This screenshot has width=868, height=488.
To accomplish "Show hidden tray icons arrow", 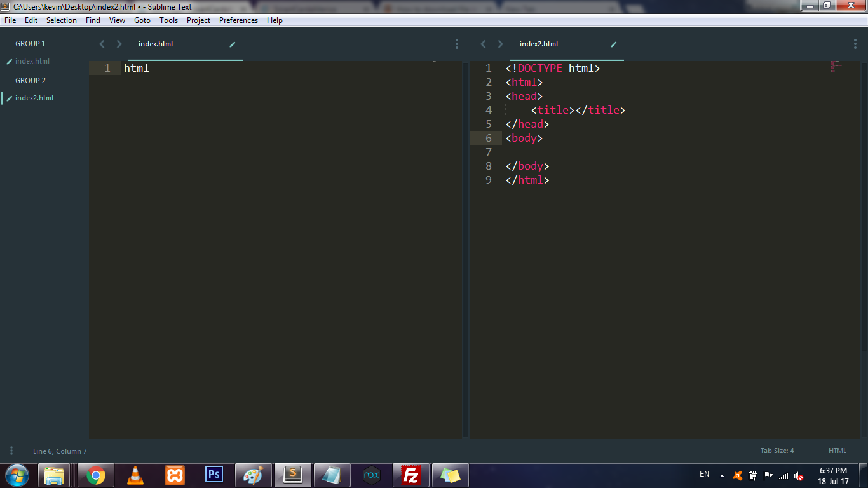I will coord(722,476).
